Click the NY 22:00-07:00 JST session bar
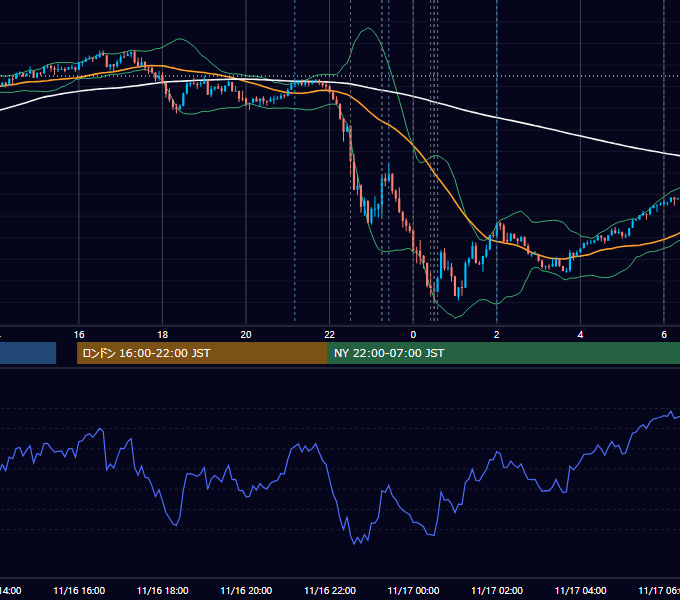The width and height of the screenshot is (680, 600). pyautogui.click(x=503, y=353)
